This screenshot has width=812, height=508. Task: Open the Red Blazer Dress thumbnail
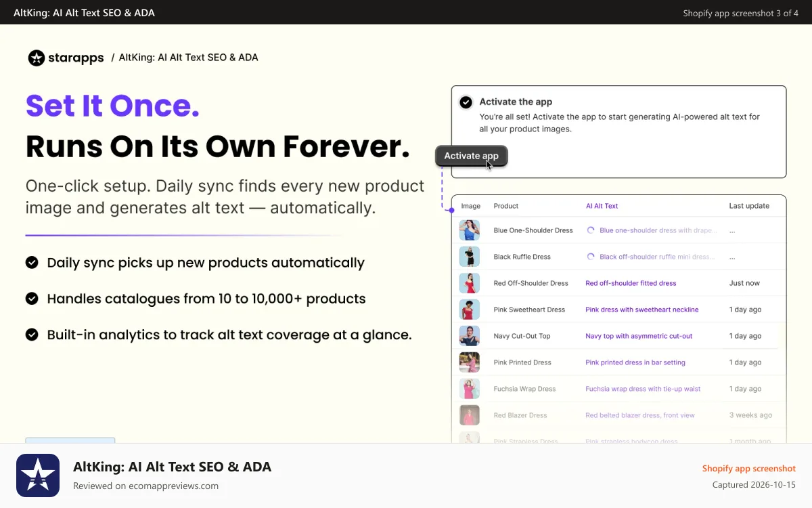click(x=470, y=415)
